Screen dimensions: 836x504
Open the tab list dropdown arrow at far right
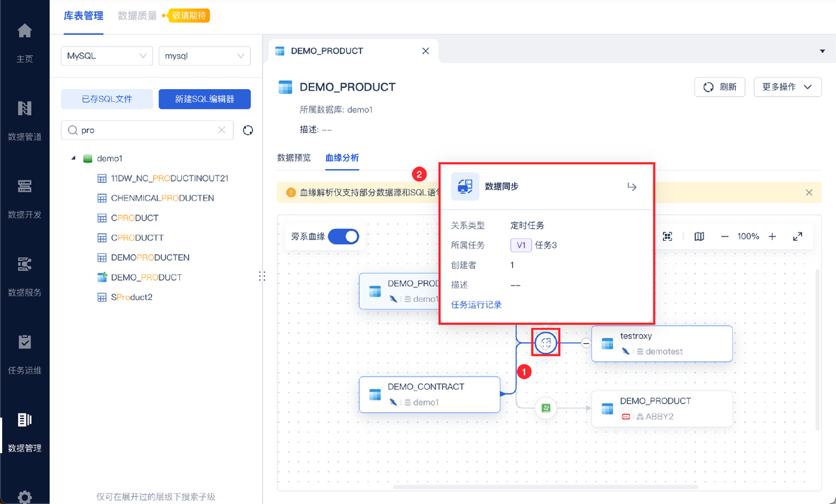[x=823, y=52]
